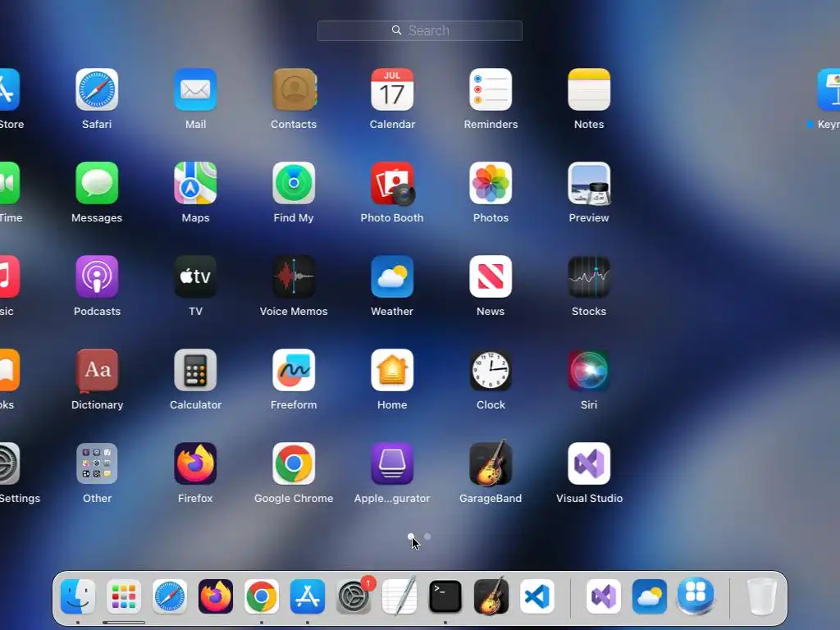Open Visual Studio Code from the Dock
This screenshot has width=840, height=630.
pos(537,596)
